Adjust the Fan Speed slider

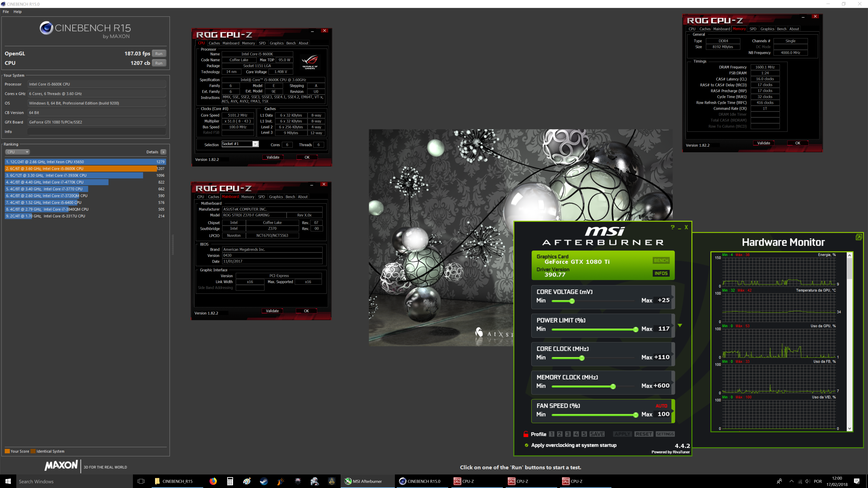coord(635,415)
